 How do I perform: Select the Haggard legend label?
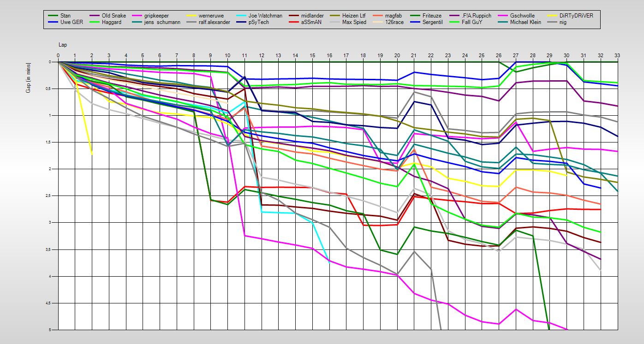click(x=112, y=22)
